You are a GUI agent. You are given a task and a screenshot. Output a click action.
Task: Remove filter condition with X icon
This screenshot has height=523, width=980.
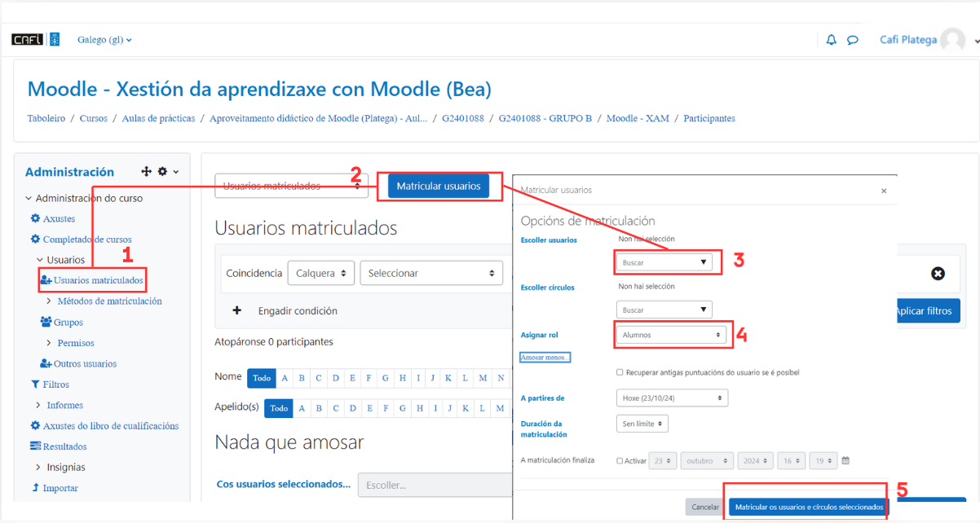point(938,274)
